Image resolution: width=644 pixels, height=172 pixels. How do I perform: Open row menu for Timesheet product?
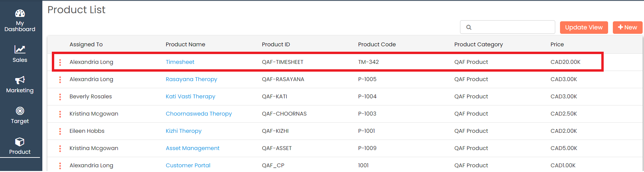click(60, 62)
